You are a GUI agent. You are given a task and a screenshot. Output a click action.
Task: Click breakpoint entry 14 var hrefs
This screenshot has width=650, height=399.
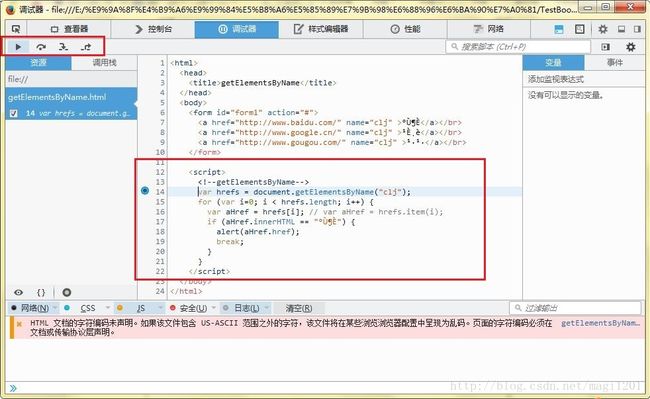[78, 113]
